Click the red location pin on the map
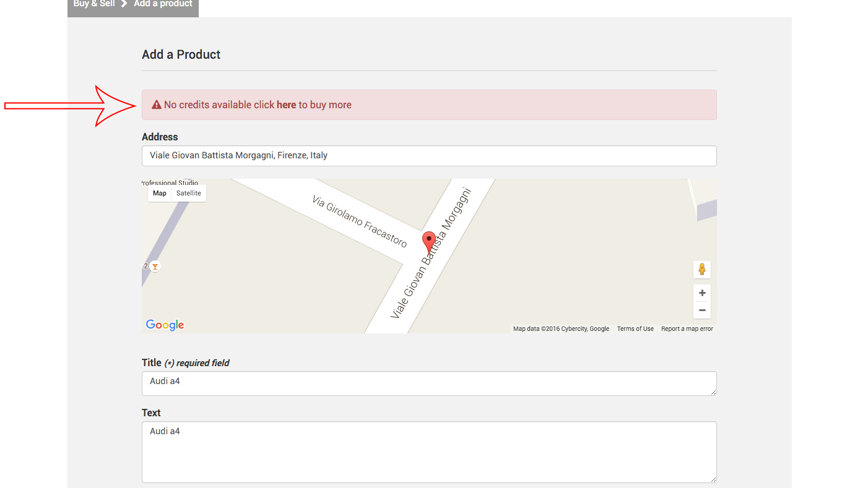 [x=428, y=242]
